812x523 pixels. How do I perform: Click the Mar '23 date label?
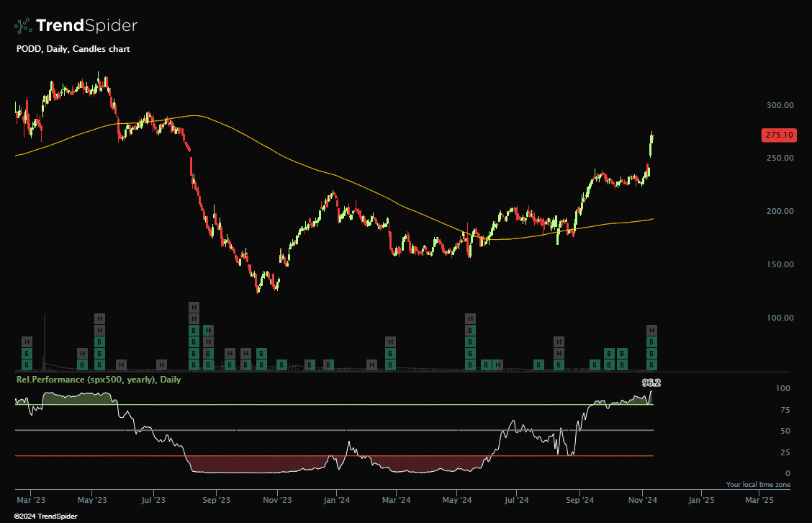[x=31, y=500]
